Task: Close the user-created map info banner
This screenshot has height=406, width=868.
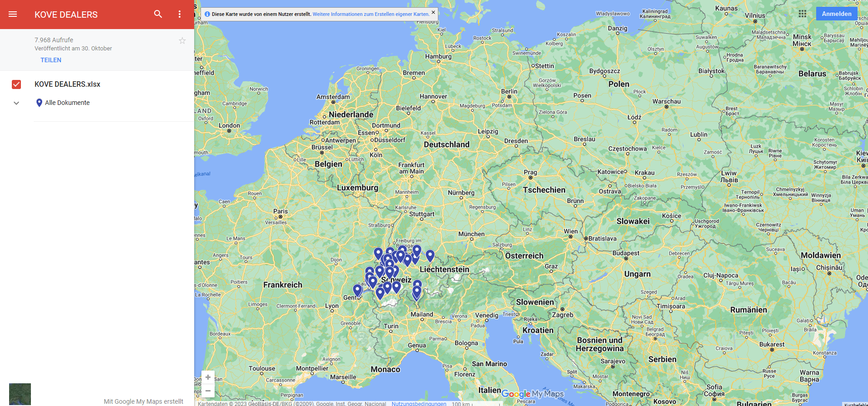Action: [x=433, y=12]
